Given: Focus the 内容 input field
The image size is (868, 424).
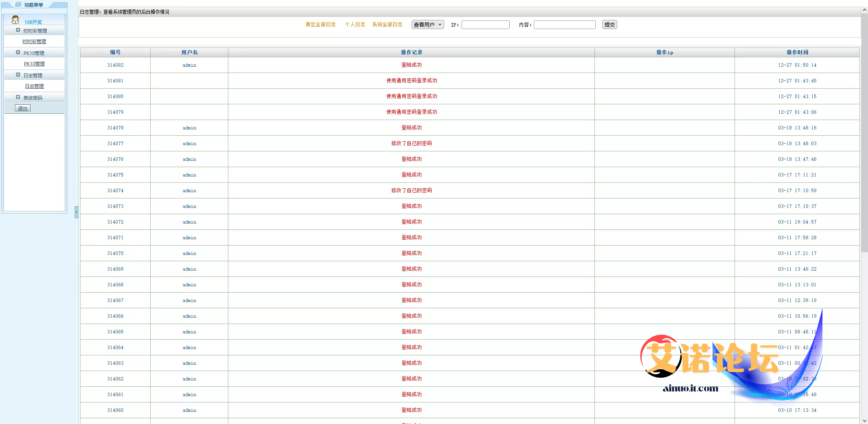Looking at the screenshot, I should pyautogui.click(x=564, y=25).
